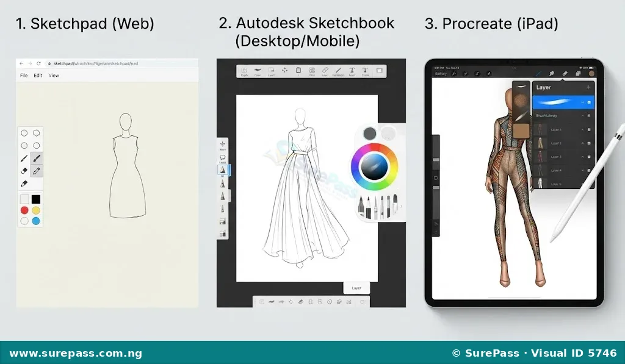This screenshot has width=625, height=364.
Task: Select the highlighted pencil tool in Sketchpad
Action: [36, 171]
